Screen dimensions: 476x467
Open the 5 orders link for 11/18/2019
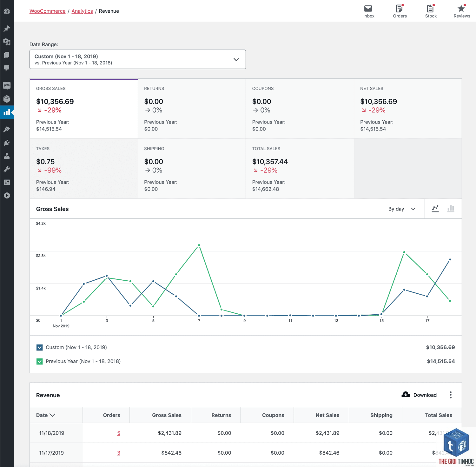pos(119,433)
